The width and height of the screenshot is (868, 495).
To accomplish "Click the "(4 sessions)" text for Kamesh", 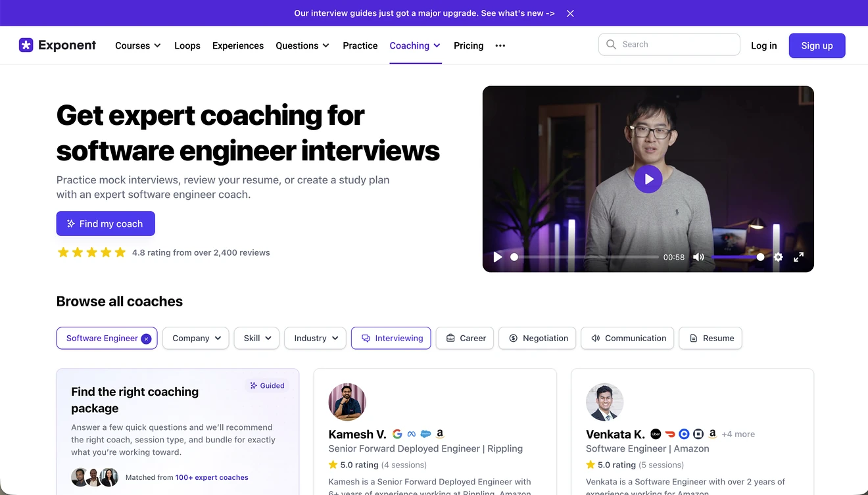I will tap(404, 465).
